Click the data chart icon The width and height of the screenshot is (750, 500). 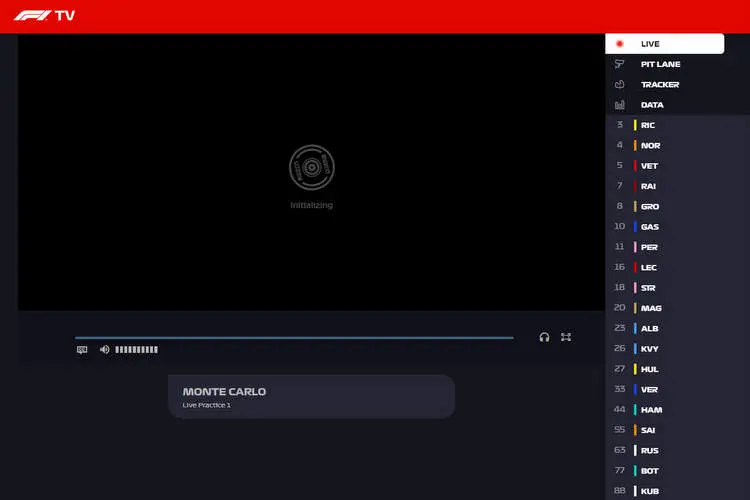point(619,104)
